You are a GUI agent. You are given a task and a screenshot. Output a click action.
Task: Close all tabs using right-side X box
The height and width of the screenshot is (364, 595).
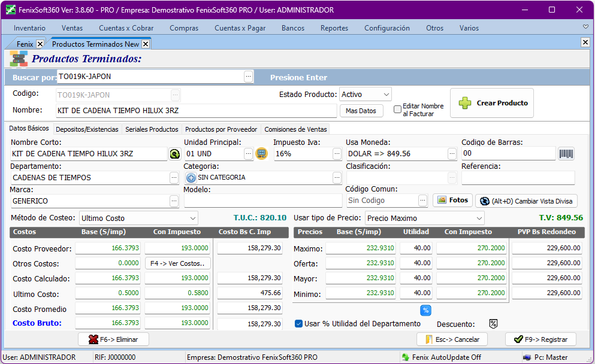click(x=585, y=42)
